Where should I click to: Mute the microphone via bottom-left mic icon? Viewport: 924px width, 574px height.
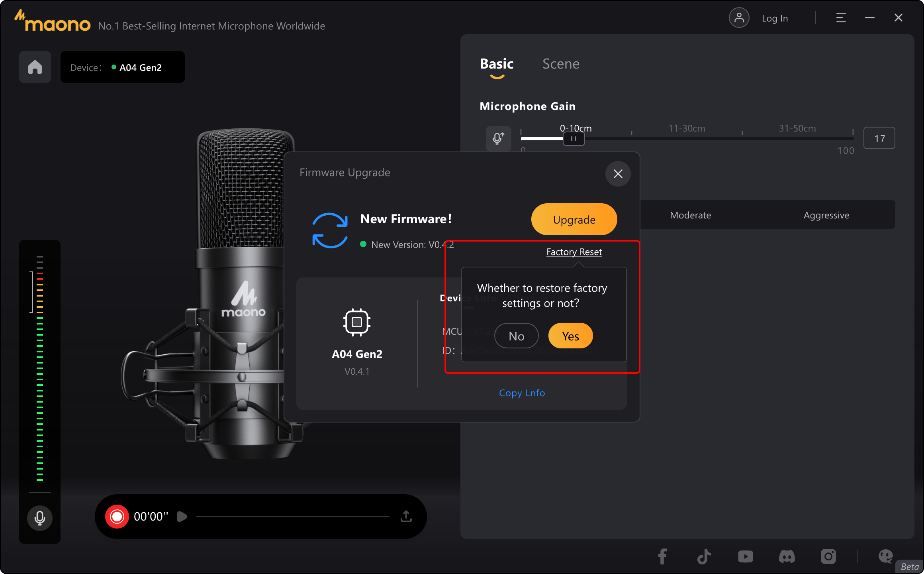point(40,518)
